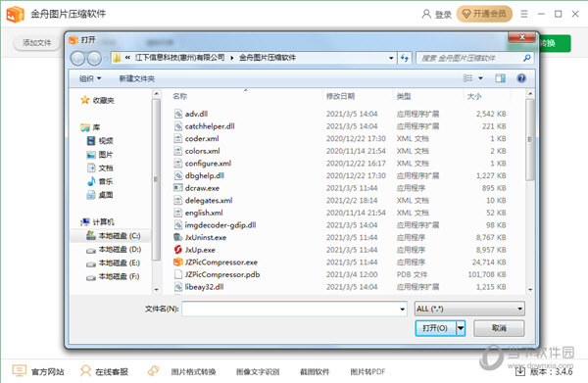Open 在线客服 in main window footer
Screen dimensions: 588x383
pyautogui.click(x=104, y=371)
